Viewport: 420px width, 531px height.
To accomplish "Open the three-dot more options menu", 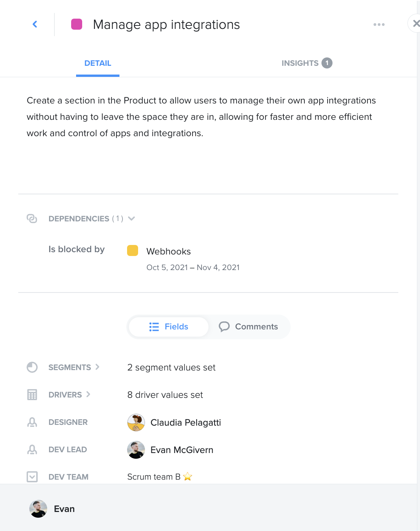I will pos(379,25).
